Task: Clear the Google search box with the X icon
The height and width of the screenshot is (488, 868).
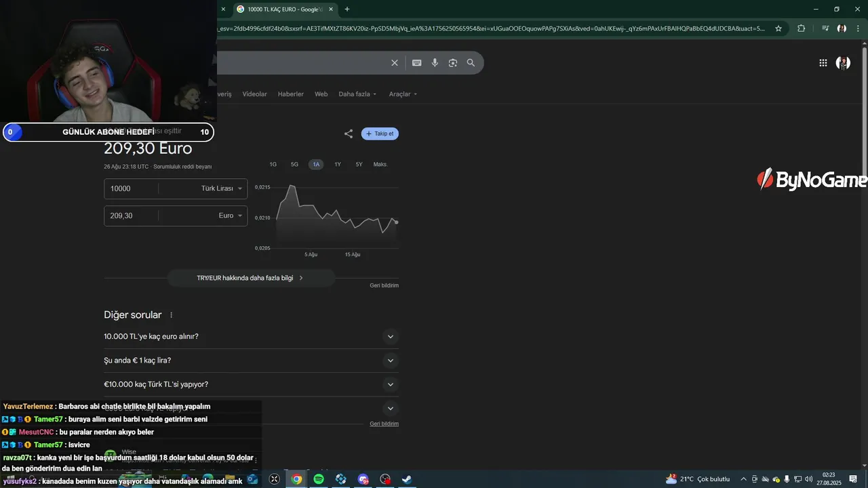Action: 394,63
